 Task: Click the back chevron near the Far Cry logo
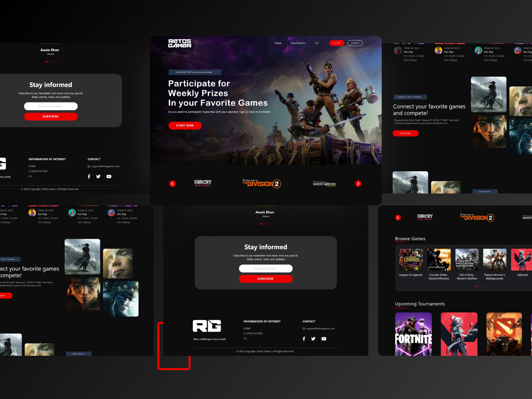398,217
